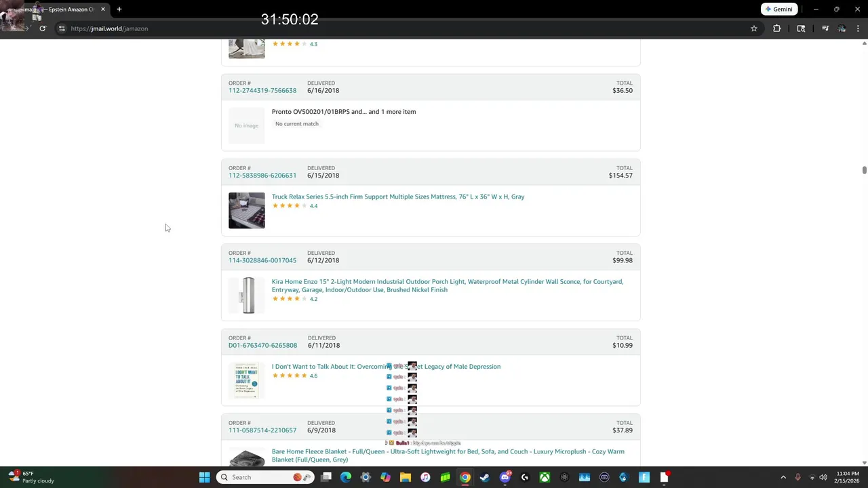Open order number 112-2744319-7566638

click(x=262, y=90)
